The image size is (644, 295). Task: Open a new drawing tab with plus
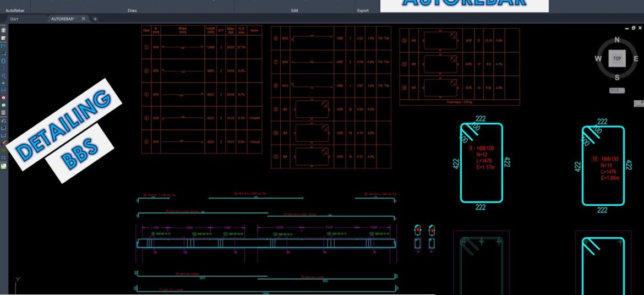95,19
